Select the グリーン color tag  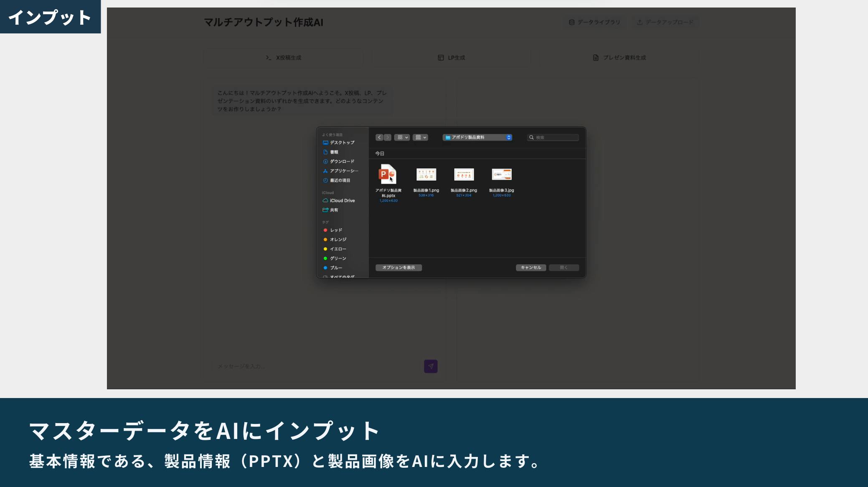click(x=338, y=259)
